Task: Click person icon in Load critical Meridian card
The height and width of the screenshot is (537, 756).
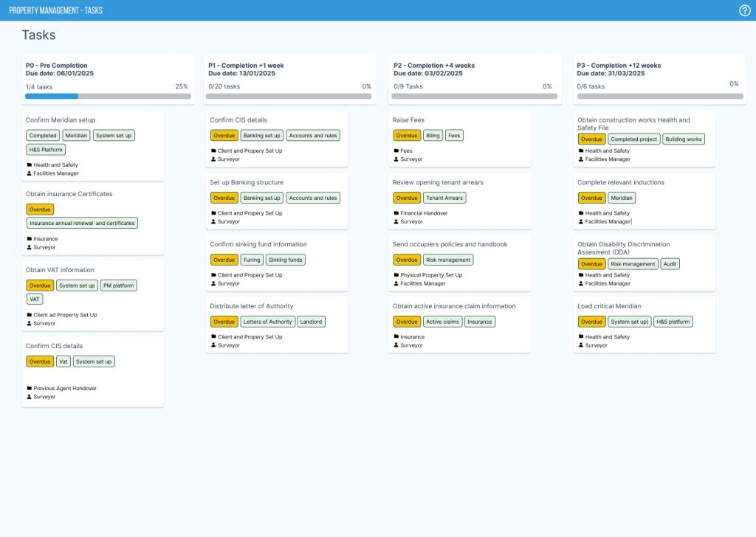Action: (581, 345)
